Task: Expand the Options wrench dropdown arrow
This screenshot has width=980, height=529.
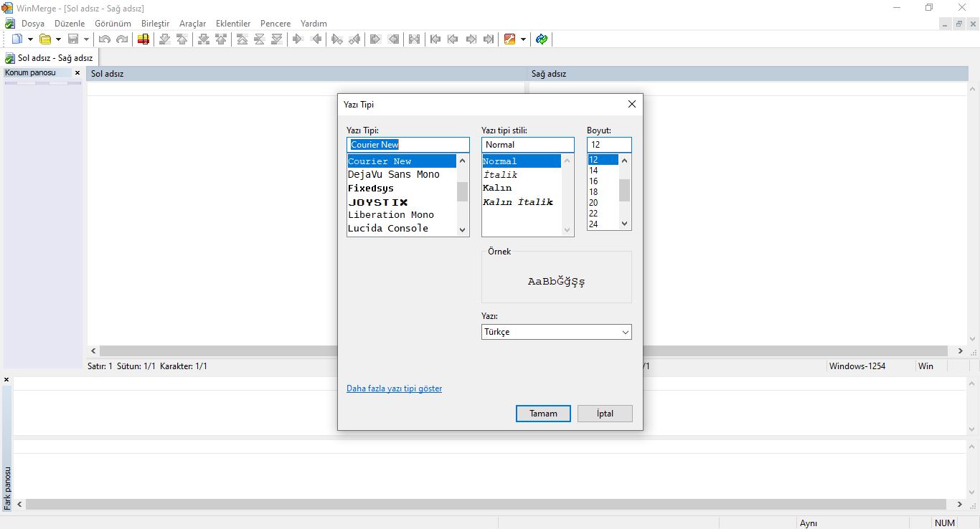Action: [523, 39]
